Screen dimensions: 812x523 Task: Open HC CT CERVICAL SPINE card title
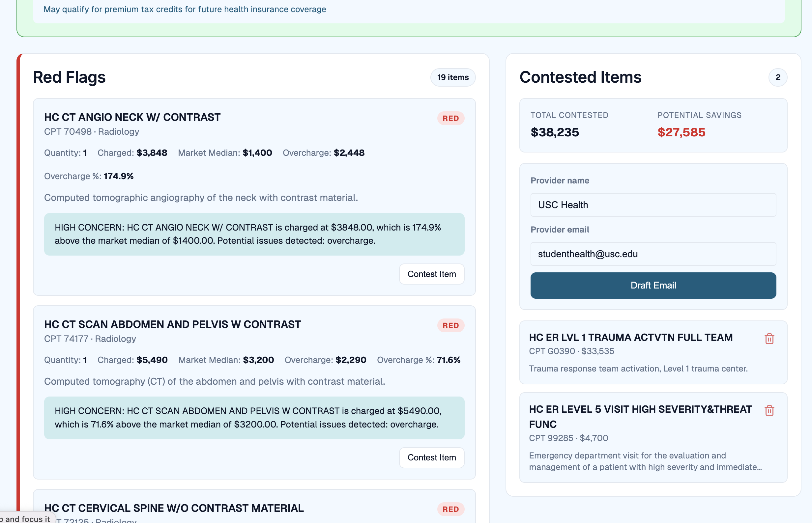tap(174, 508)
